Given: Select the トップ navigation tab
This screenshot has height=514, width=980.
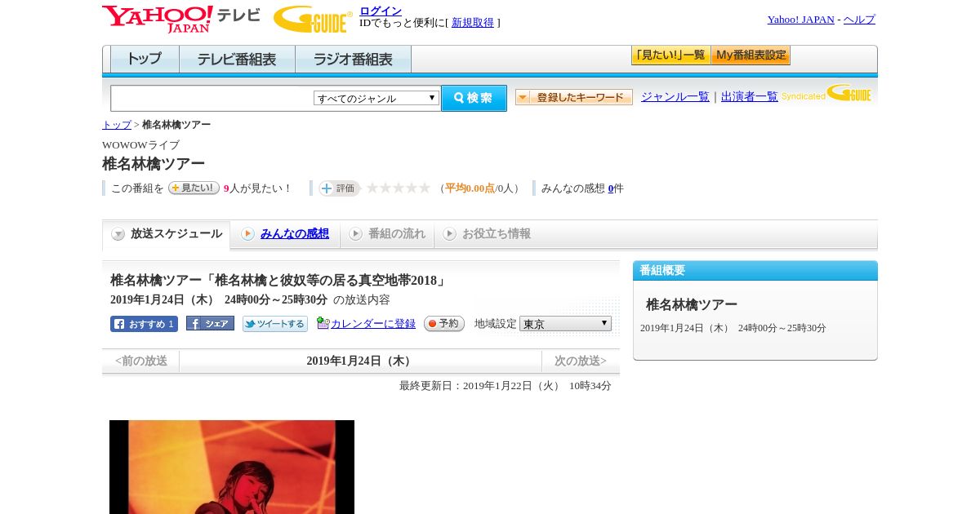Looking at the screenshot, I should tap(145, 60).
